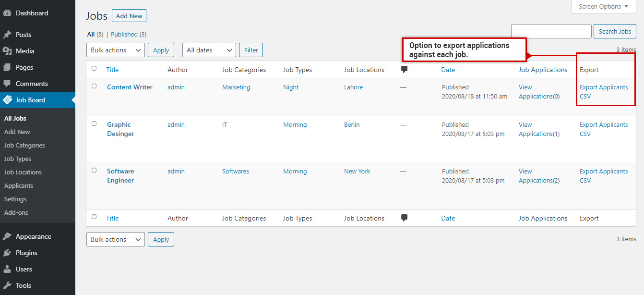Click the Appearance paintbrush icon
The image size is (644, 295).
point(7,236)
